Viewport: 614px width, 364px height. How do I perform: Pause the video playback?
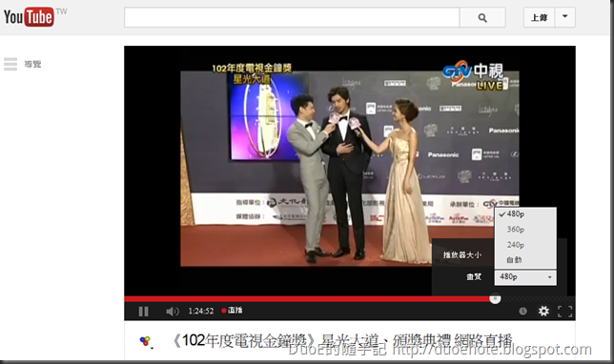[143, 312]
